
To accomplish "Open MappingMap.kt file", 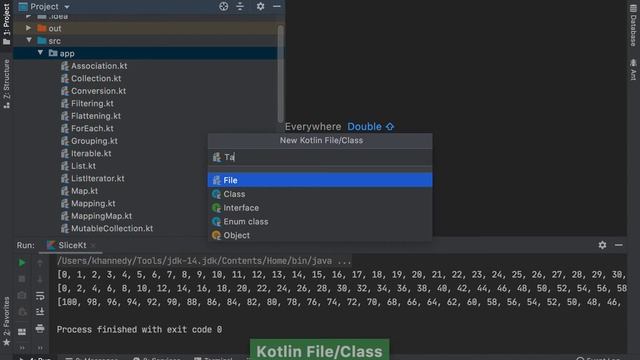I will [x=101, y=216].
